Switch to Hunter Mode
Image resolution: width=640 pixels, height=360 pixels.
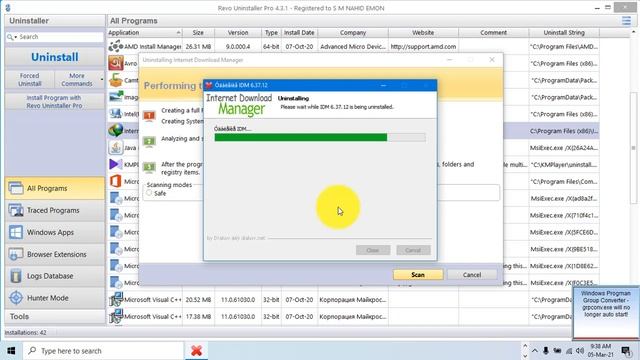[x=55, y=298]
